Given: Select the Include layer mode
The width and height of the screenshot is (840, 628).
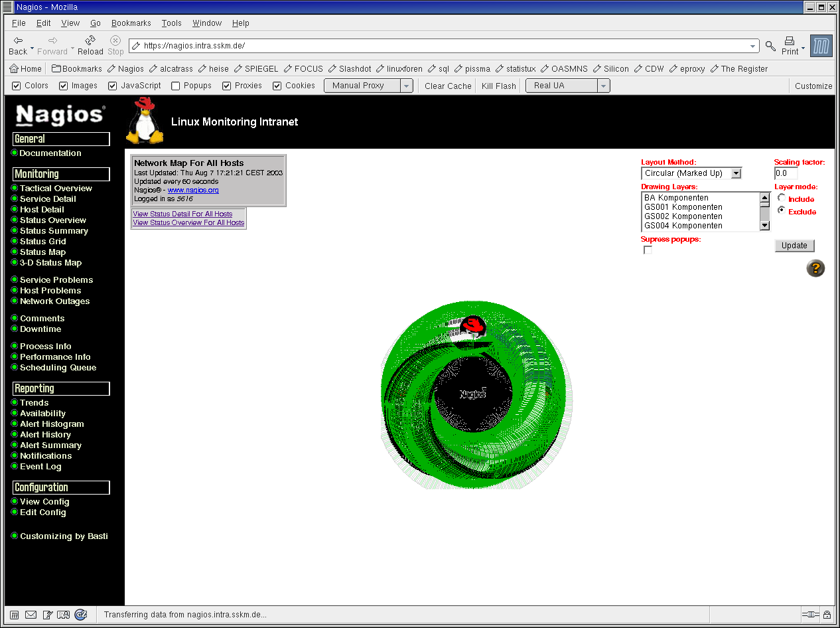Looking at the screenshot, I should (x=782, y=198).
